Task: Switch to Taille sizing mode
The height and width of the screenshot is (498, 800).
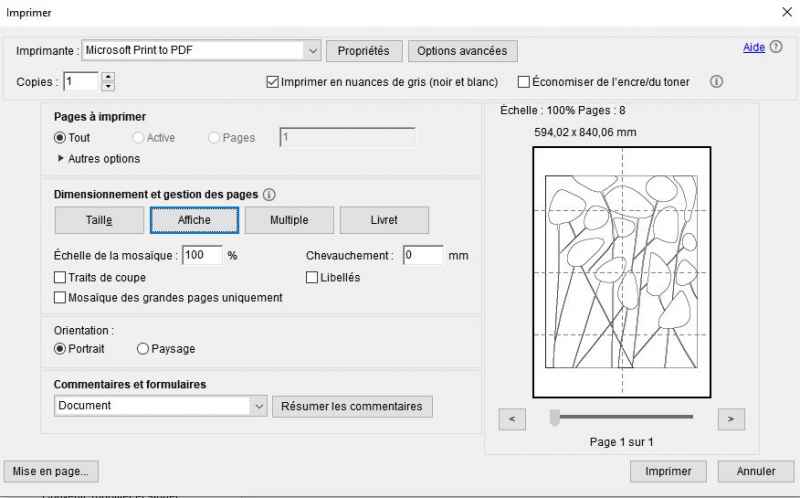Action: (x=99, y=220)
